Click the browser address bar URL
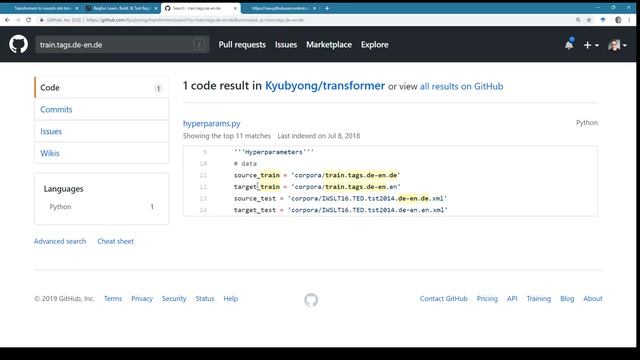Viewport: 640px width, 360px height. [195, 20]
